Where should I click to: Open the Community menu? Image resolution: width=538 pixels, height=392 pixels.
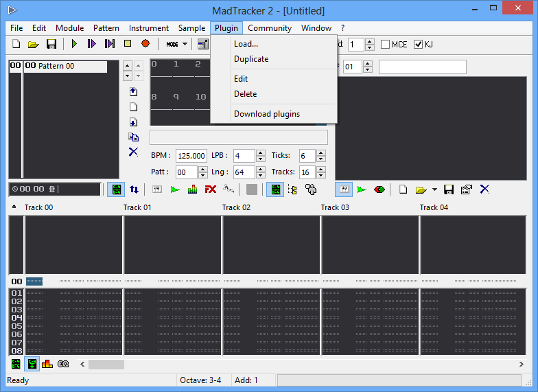pos(270,28)
